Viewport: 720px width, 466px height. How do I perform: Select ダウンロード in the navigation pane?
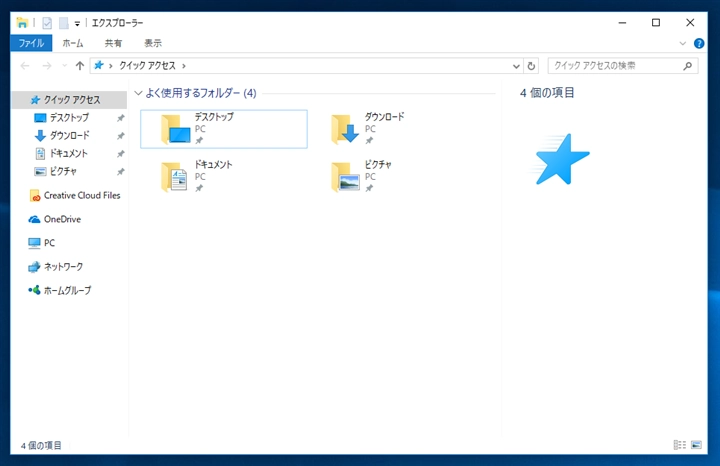click(69, 135)
